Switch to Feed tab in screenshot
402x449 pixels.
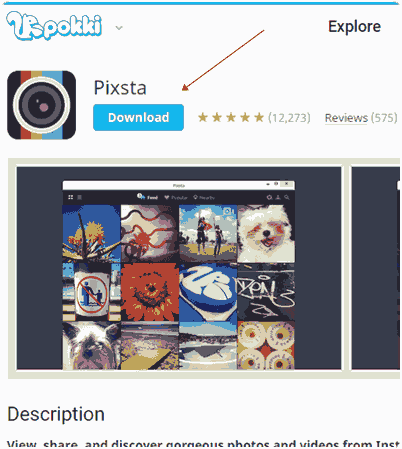pos(147,197)
